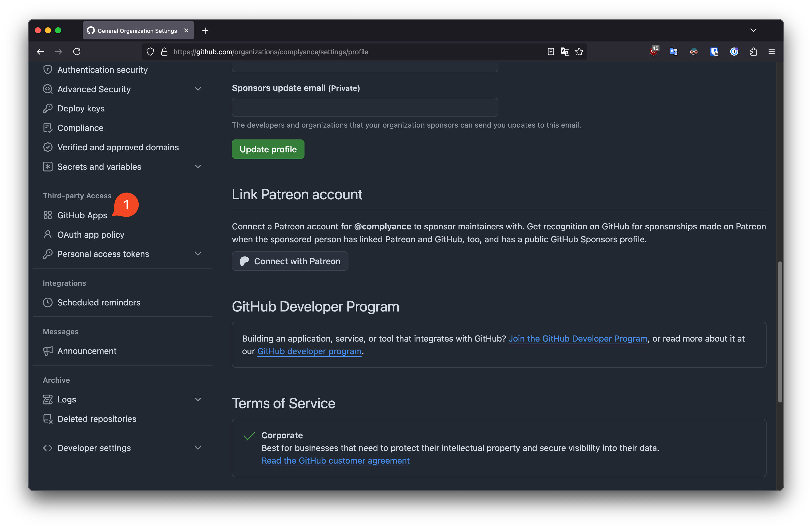Screen dimensions: 812x528
Task: Click the Scheduled reminders clock icon
Action: (x=48, y=302)
